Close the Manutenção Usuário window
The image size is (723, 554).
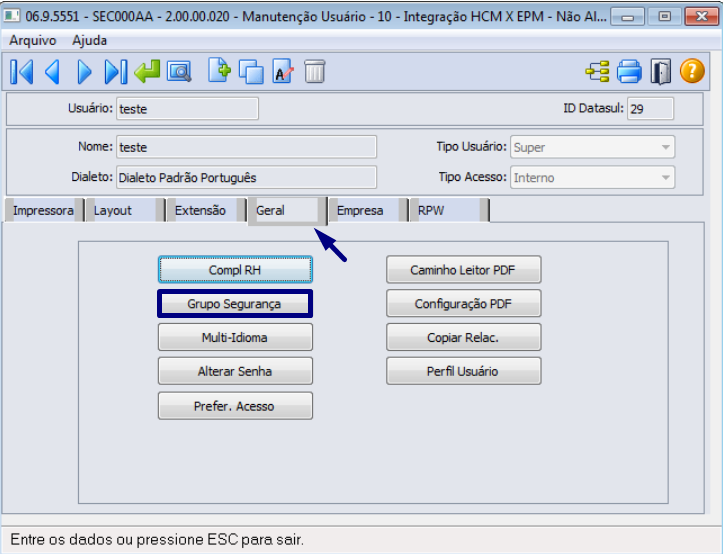click(x=701, y=17)
